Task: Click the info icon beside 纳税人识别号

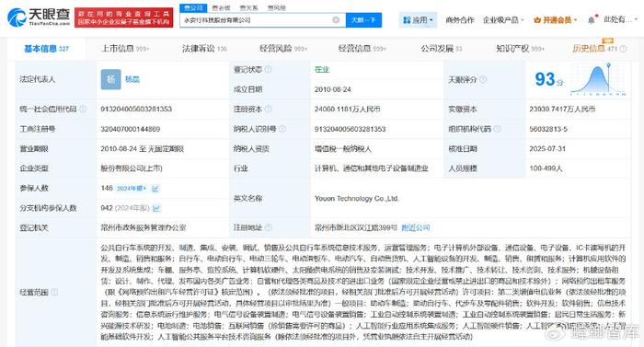Action: pyautogui.click(x=282, y=129)
